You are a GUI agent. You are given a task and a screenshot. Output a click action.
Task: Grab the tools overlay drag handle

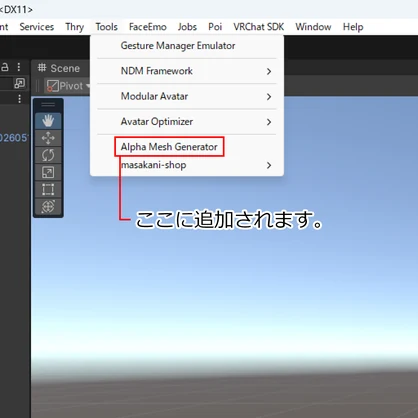[48, 105]
